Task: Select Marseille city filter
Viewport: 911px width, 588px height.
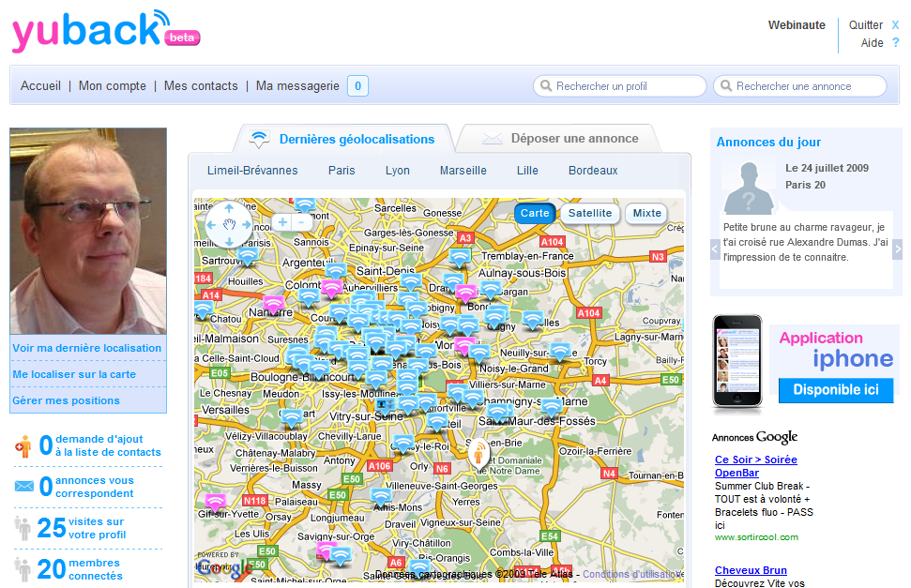Action: pos(463,171)
